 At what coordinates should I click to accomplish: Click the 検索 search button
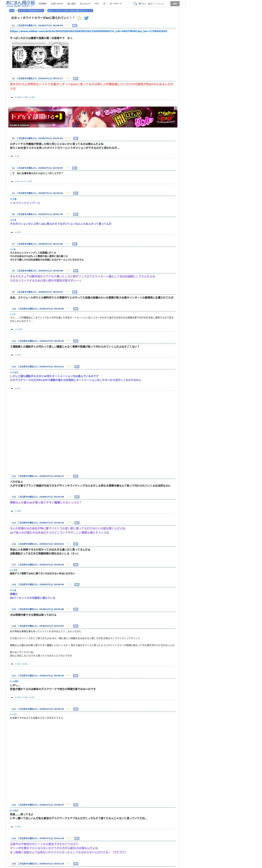coord(175,4)
